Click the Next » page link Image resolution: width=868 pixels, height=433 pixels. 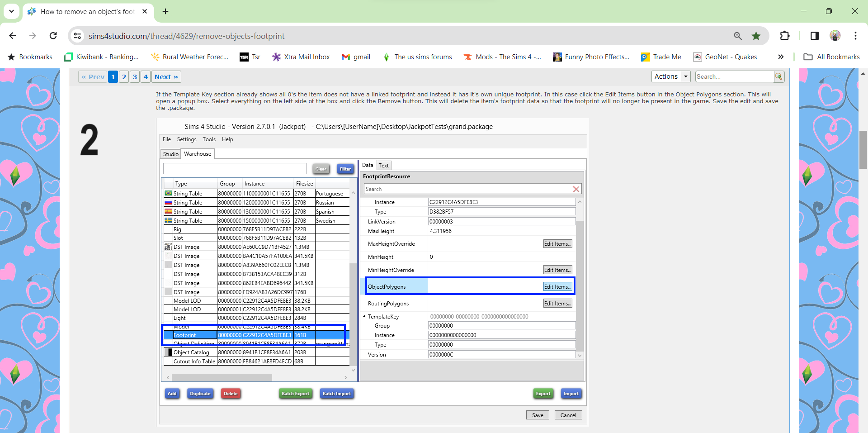166,77
